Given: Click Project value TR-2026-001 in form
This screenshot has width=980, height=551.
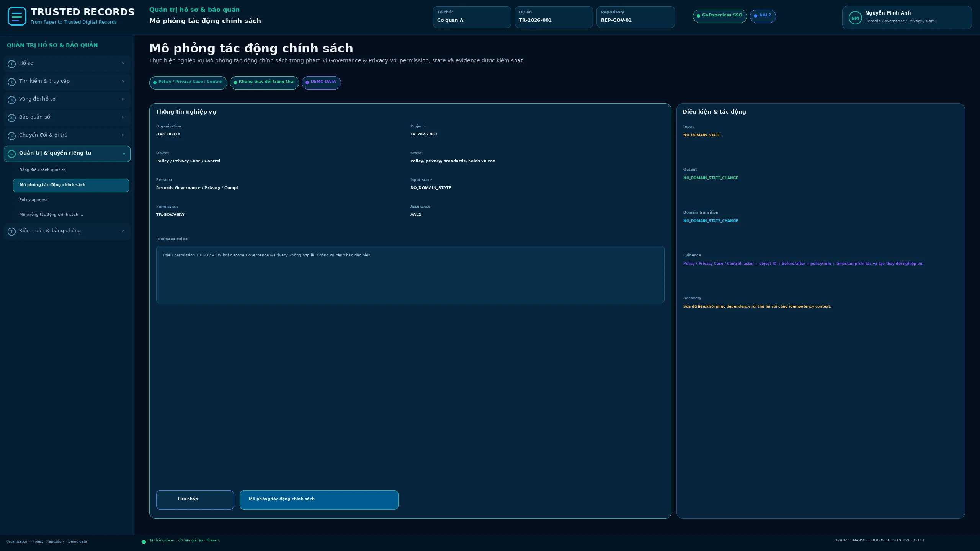Looking at the screenshot, I should [x=424, y=134].
